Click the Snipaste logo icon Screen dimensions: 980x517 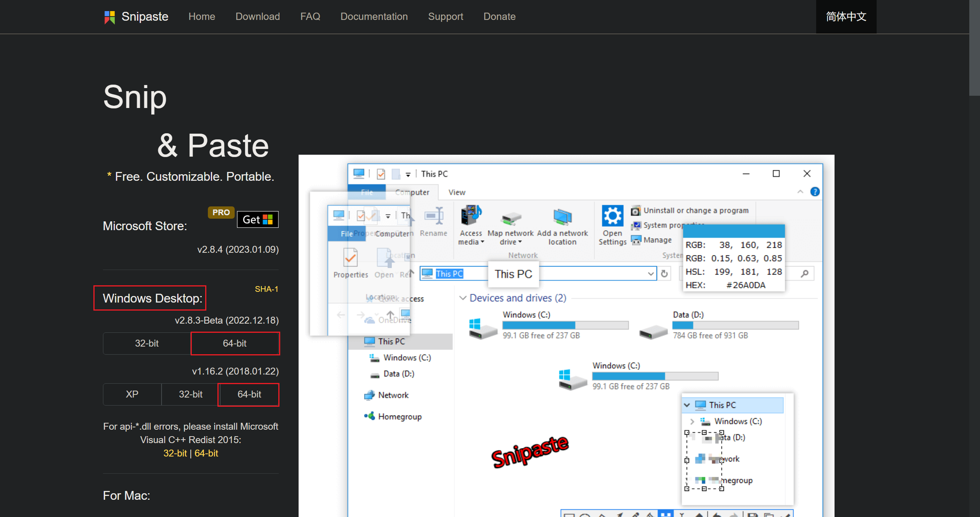[109, 17]
